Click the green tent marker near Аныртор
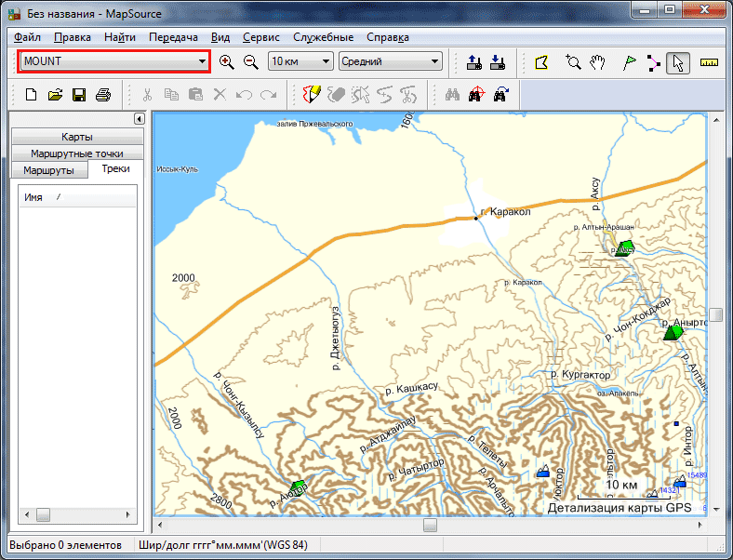 [673, 332]
